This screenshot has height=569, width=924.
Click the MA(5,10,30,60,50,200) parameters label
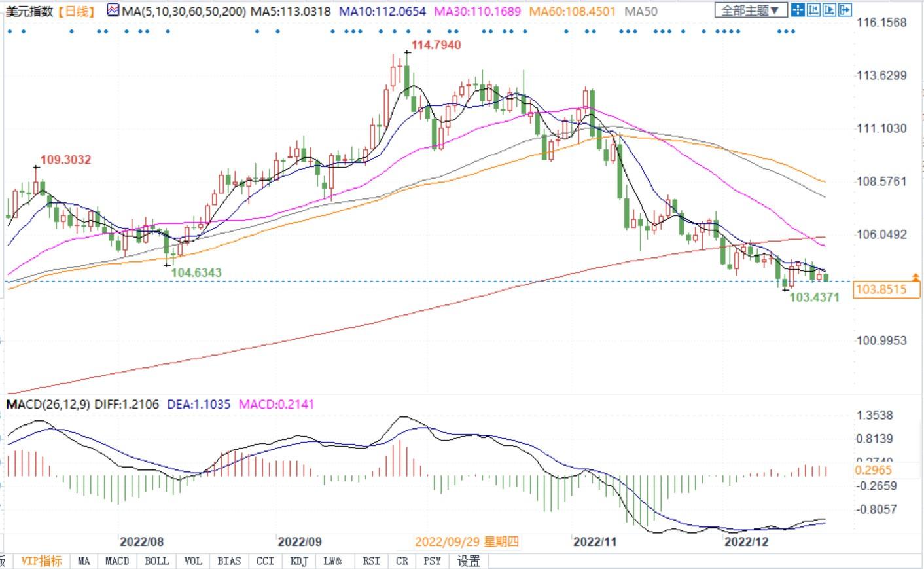coord(184,11)
